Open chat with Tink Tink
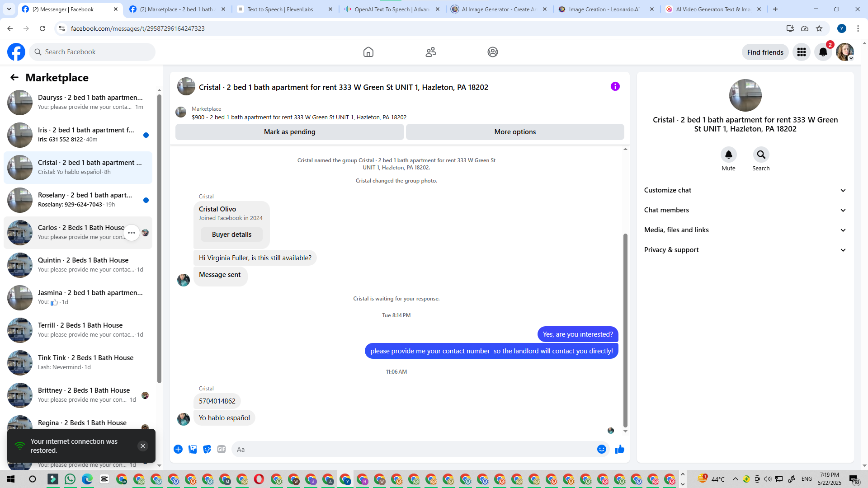The width and height of the screenshot is (868, 488). [x=78, y=363]
